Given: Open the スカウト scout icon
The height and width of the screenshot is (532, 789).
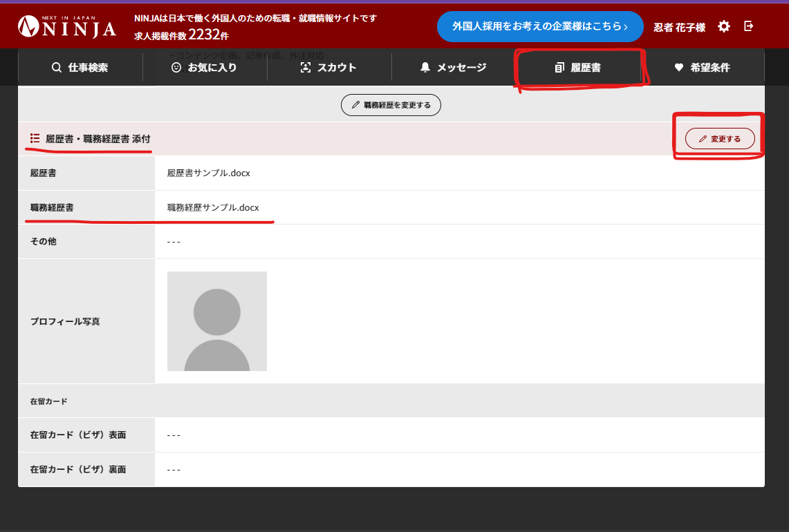Looking at the screenshot, I should tap(306, 67).
